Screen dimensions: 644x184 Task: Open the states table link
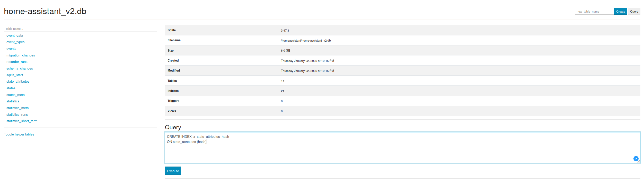click(11, 88)
